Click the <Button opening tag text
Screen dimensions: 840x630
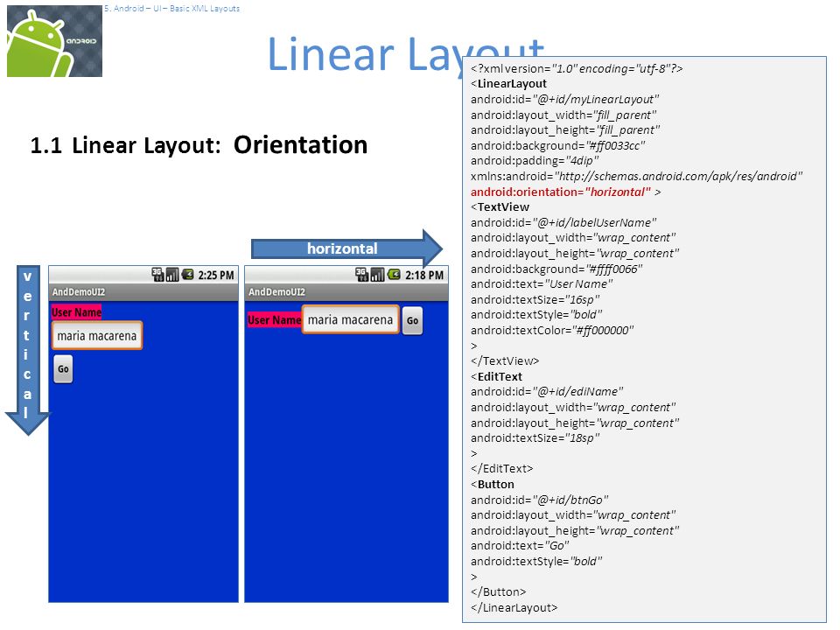tap(493, 484)
